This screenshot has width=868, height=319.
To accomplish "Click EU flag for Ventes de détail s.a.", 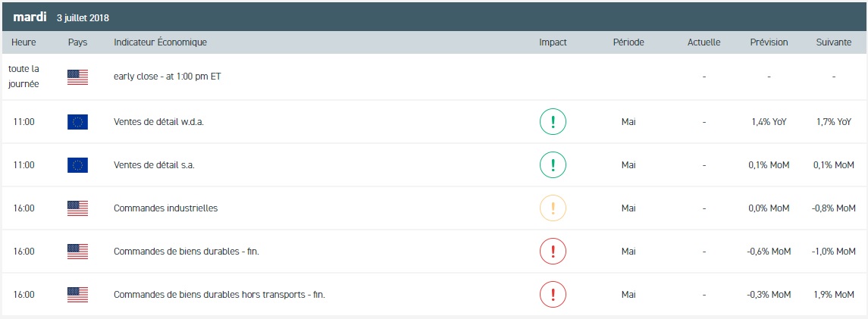I will coord(77,165).
